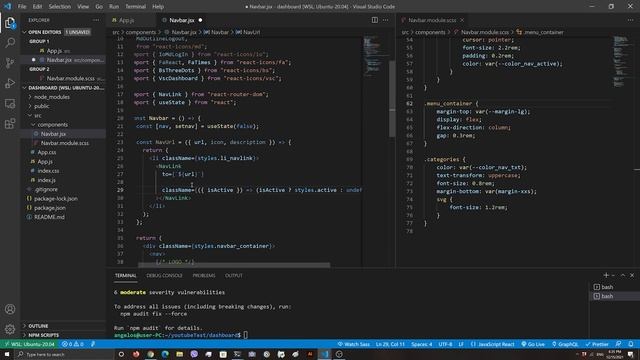Open the Extensions view

pos(10,123)
